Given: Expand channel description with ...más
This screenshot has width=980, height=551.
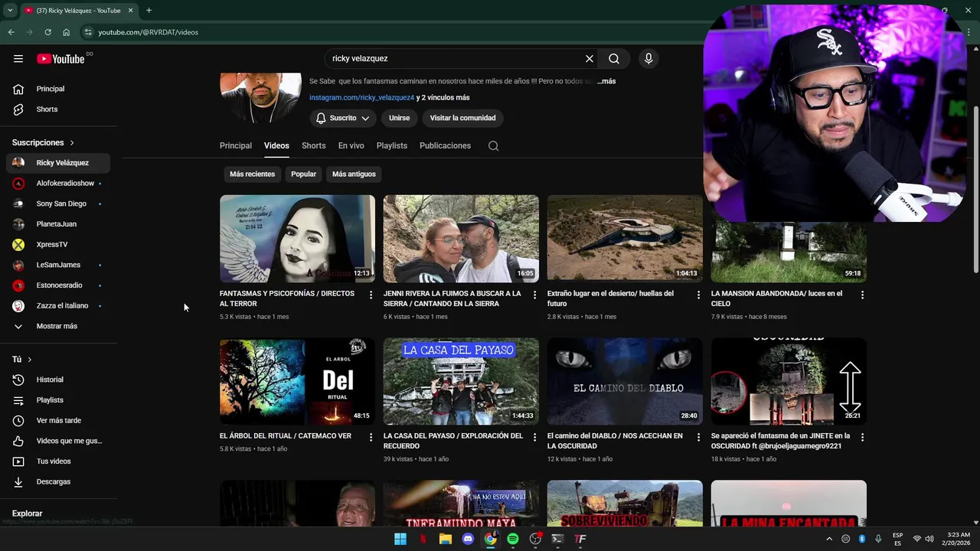Looking at the screenshot, I should click(x=606, y=81).
